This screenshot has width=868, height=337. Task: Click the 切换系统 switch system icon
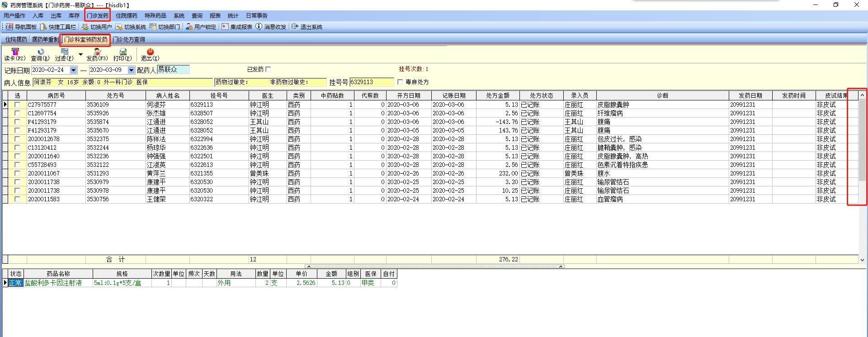pos(119,27)
